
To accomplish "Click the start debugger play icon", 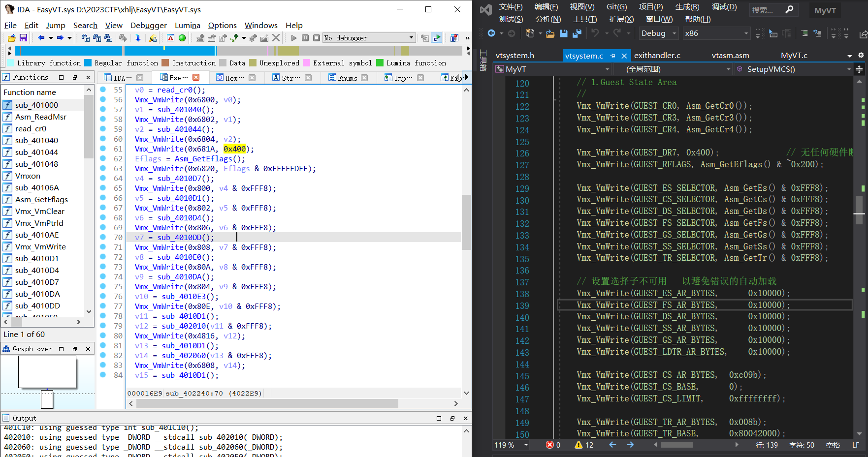I will 294,38.
